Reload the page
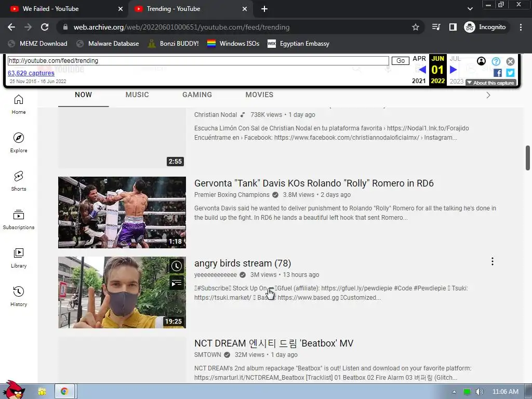The width and height of the screenshot is (532, 399). click(45, 27)
